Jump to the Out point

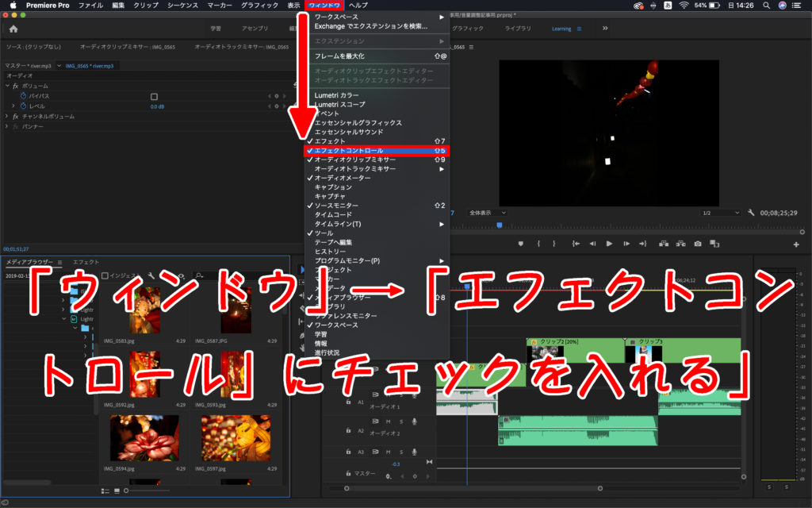coord(642,244)
